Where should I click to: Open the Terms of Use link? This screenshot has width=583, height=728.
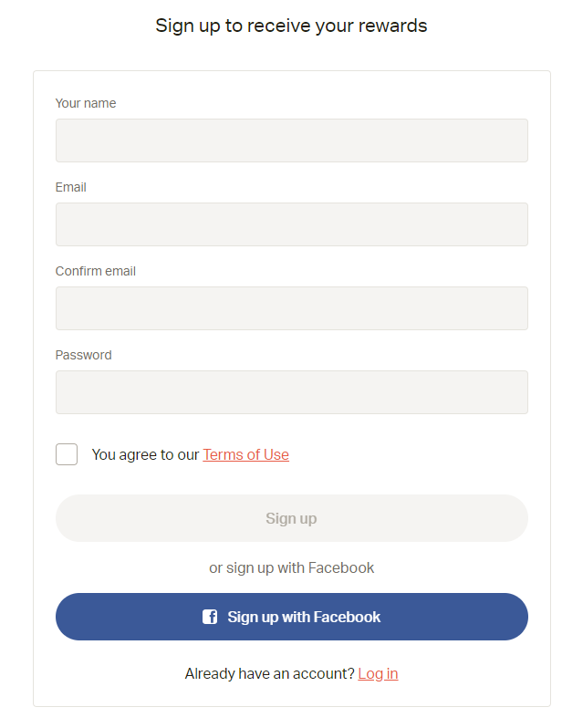[x=245, y=454]
